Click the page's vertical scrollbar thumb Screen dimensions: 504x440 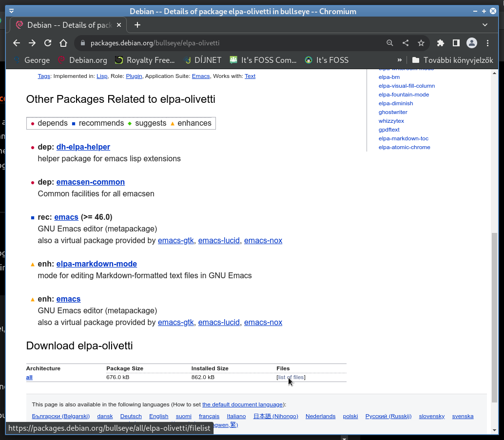pos(494,318)
